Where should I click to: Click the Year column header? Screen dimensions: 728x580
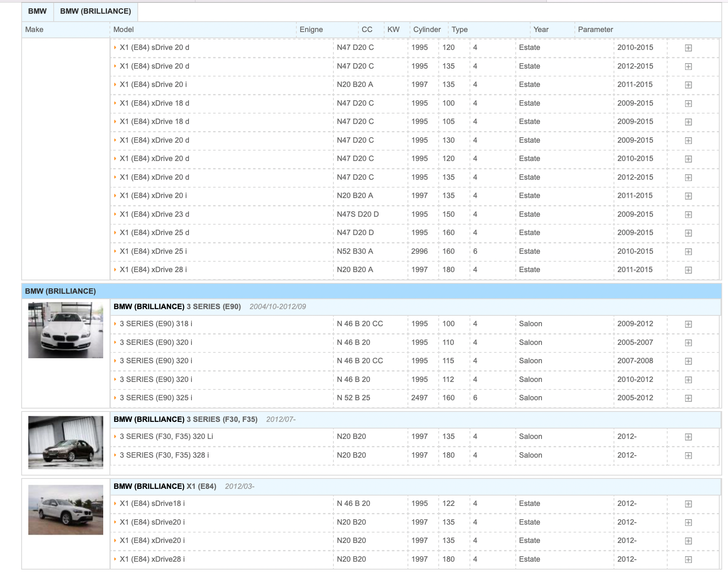(541, 30)
